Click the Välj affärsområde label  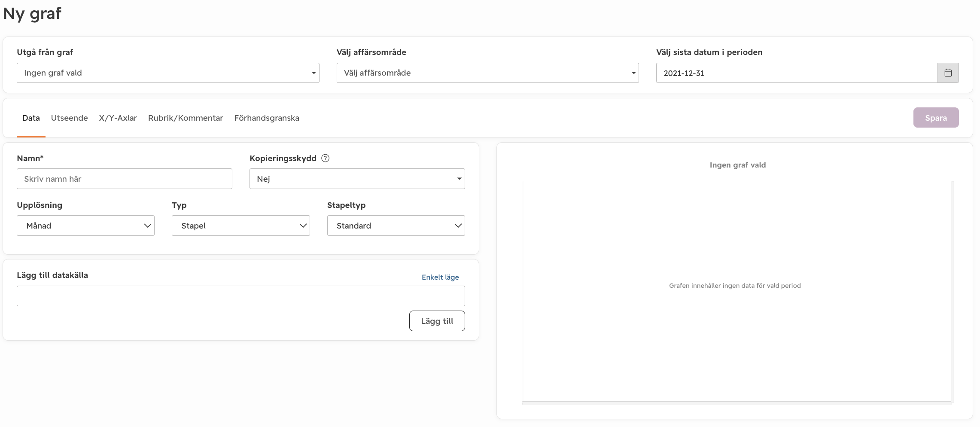[x=371, y=52]
